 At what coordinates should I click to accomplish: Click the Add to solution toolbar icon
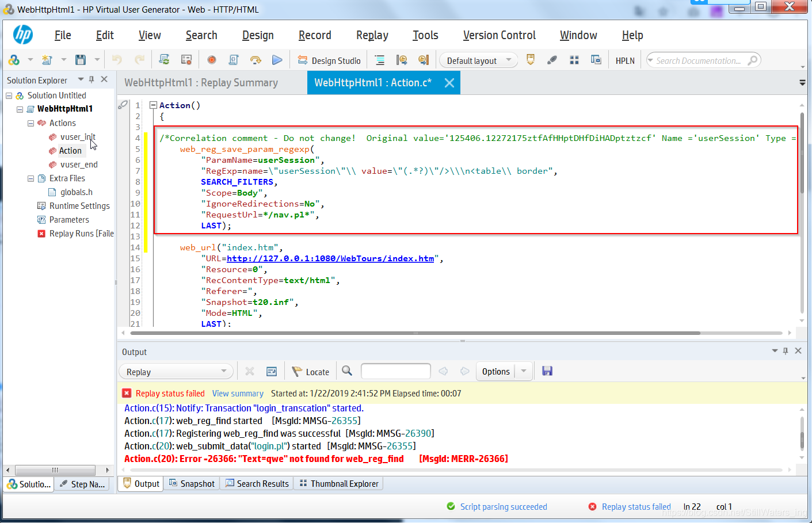point(14,60)
